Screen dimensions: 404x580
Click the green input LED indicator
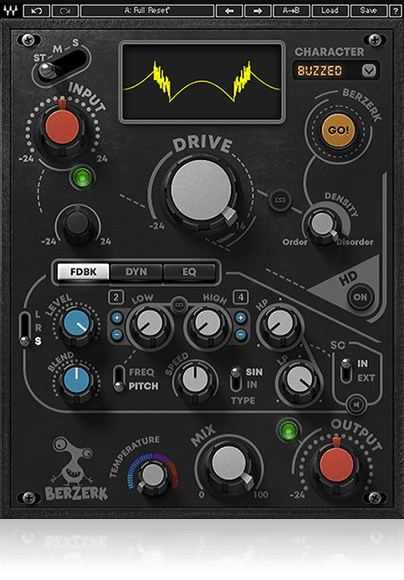[82, 177]
